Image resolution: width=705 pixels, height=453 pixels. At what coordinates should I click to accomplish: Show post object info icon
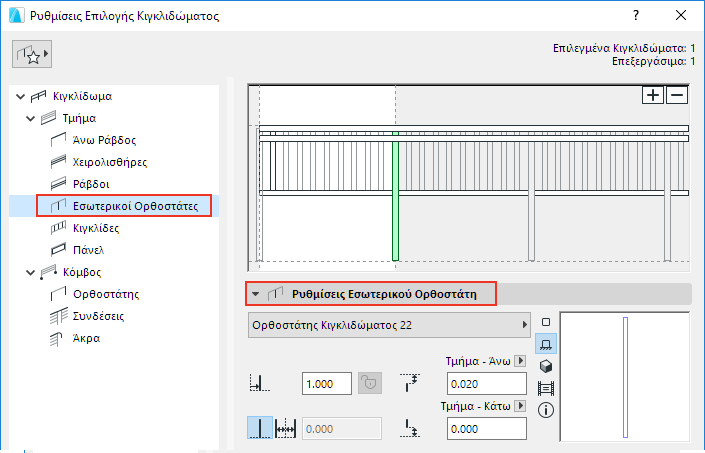pos(546,410)
